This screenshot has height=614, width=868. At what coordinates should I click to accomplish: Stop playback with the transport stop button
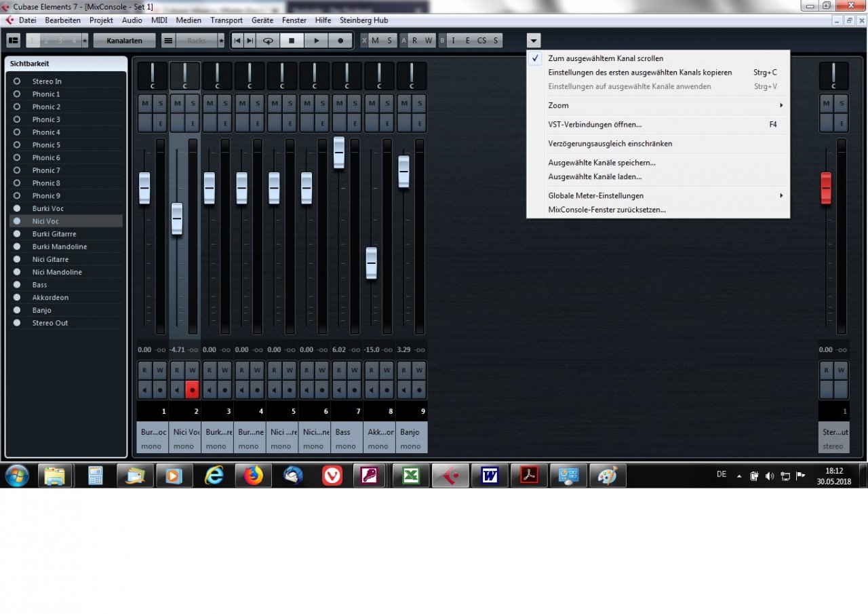pos(292,41)
